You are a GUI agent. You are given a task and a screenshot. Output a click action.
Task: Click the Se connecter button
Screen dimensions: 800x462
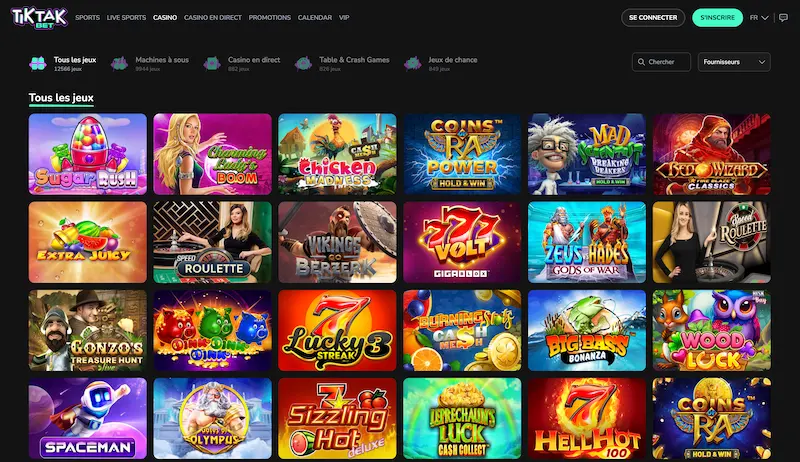pyautogui.click(x=653, y=17)
